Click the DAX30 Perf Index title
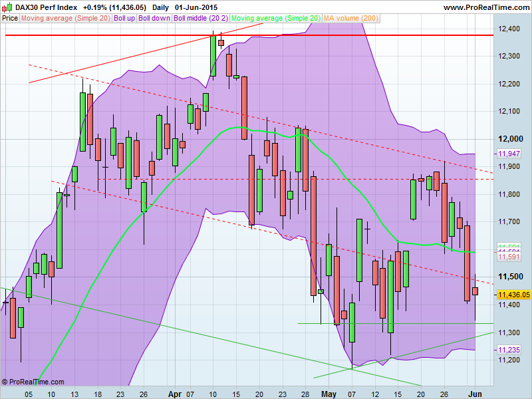 [x=47, y=7]
